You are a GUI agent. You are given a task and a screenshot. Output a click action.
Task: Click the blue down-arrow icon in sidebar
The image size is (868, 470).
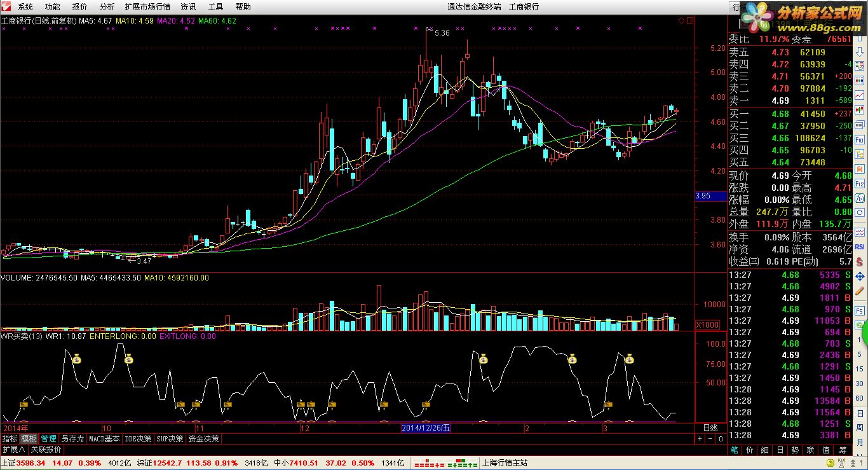859,52
